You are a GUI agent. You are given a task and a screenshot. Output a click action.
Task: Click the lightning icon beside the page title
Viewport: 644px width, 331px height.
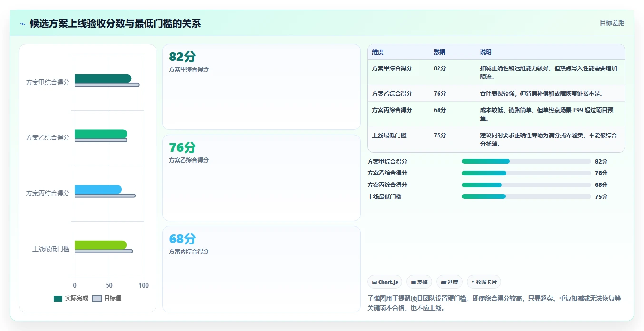tap(22, 24)
